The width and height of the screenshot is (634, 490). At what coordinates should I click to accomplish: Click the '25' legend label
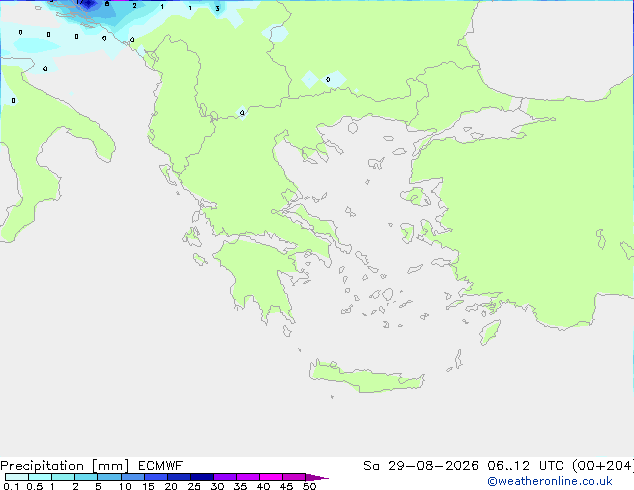(194, 486)
